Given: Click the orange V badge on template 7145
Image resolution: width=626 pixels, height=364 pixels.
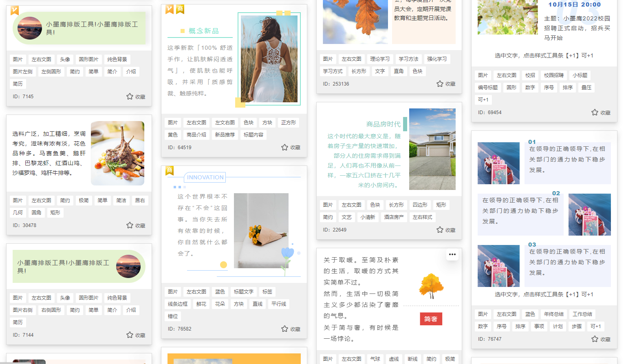Looking at the screenshot, I should click(14, 11).
